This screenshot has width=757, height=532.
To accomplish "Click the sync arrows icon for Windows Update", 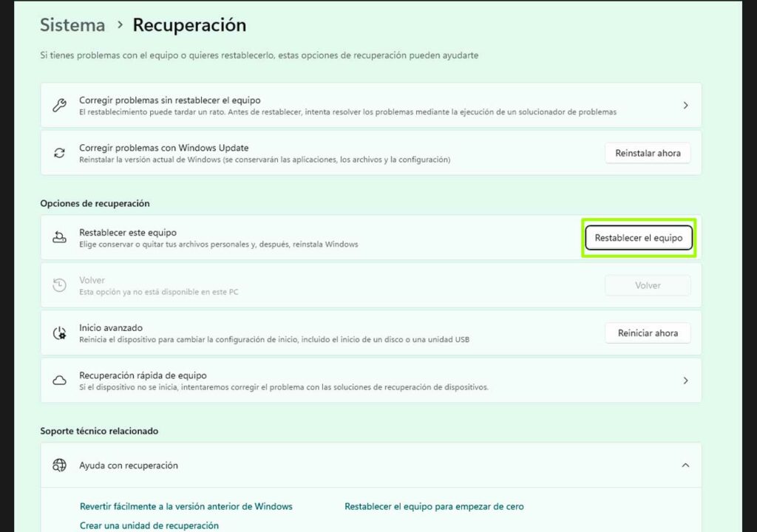I will (x=59, y=153).
